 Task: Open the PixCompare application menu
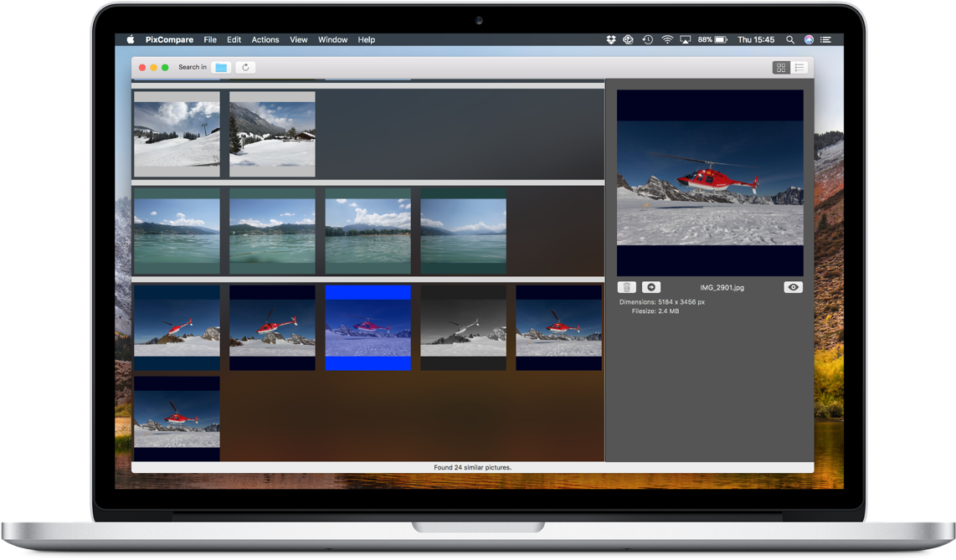coord(169,39)
